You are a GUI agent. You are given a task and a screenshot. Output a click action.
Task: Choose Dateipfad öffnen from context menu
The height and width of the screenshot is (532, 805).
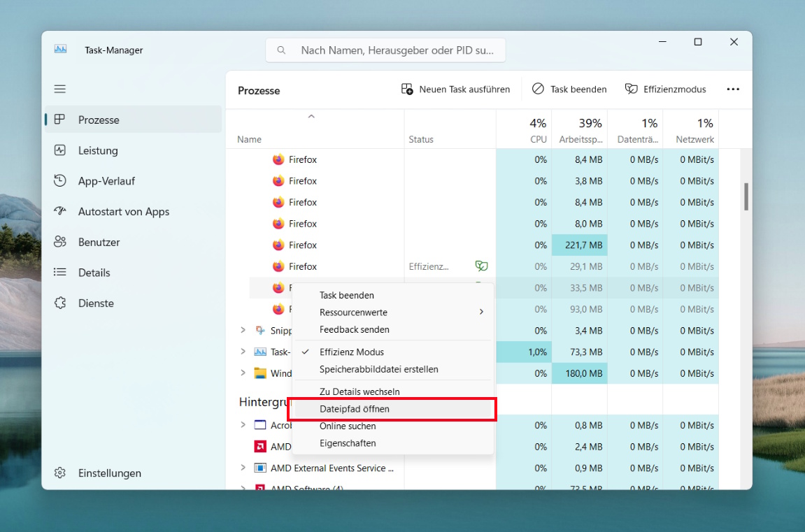pyautogui.click(x=355, y=409)
